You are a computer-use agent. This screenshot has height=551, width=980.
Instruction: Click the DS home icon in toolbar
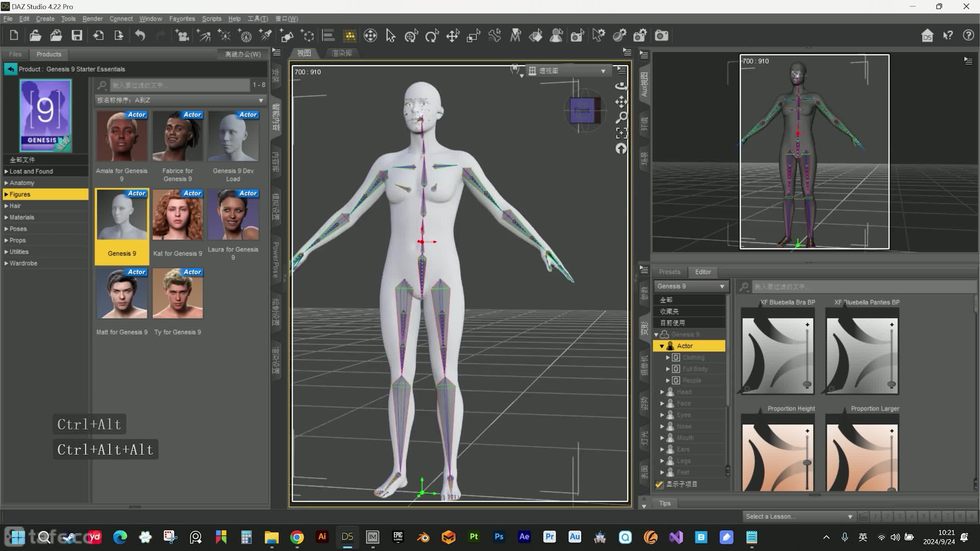[x=927, y=36]
